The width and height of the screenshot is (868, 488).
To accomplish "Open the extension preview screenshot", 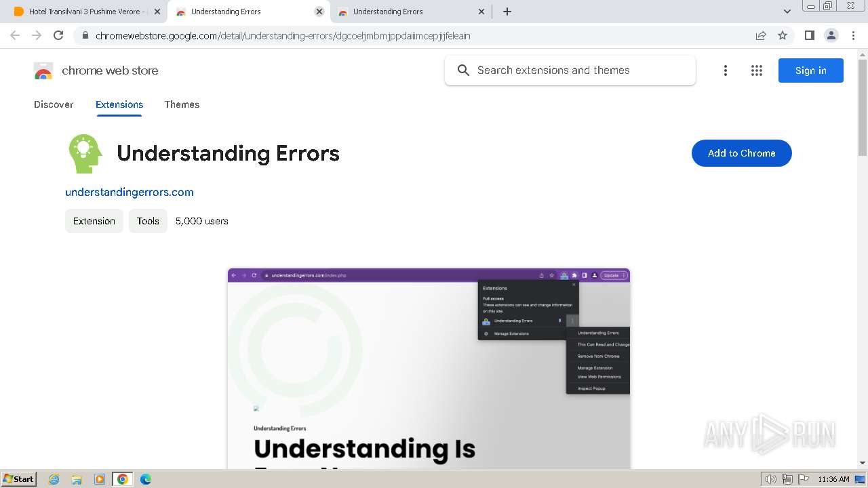I will pos(429,369).
